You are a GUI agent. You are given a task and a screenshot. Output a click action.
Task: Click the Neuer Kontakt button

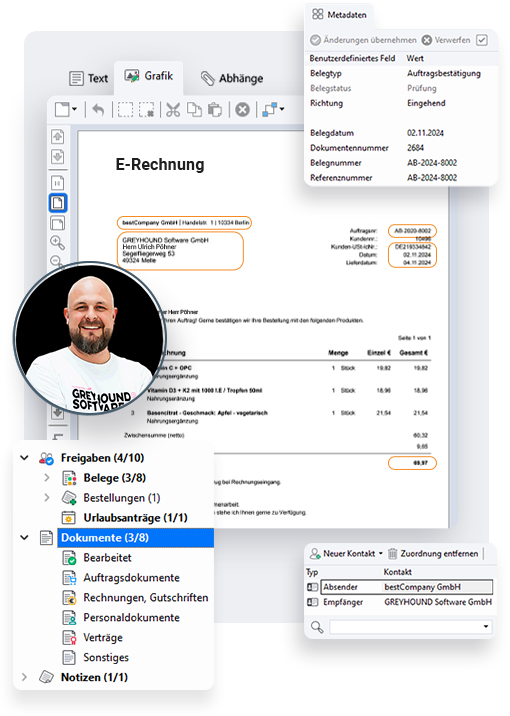(x=342, y=553)
